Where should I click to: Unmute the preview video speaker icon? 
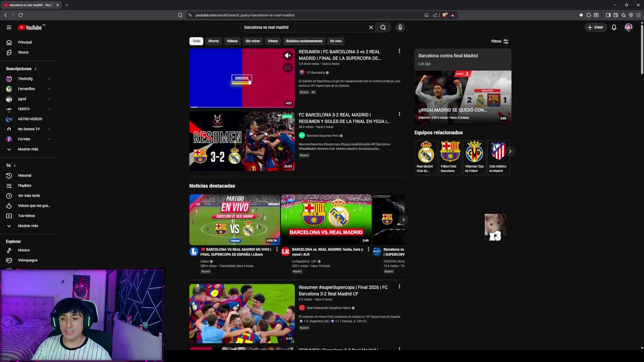(288, 56)
